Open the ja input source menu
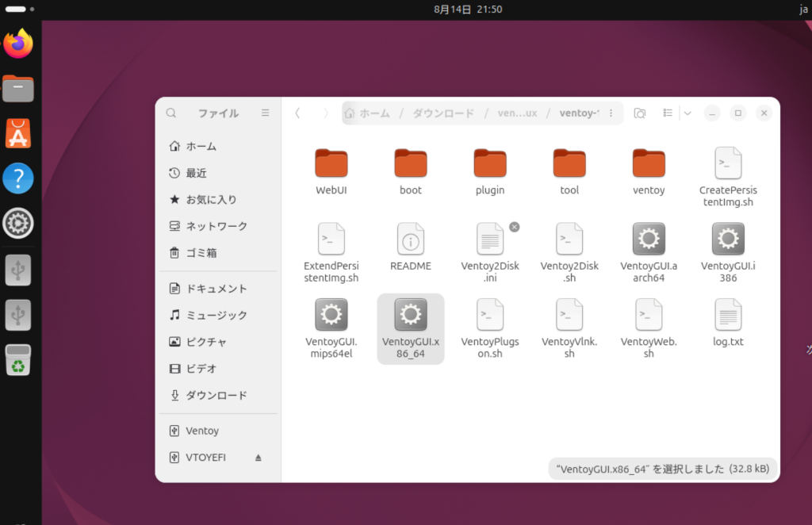This screenshot has width=812, height=525. coord(803,10)
